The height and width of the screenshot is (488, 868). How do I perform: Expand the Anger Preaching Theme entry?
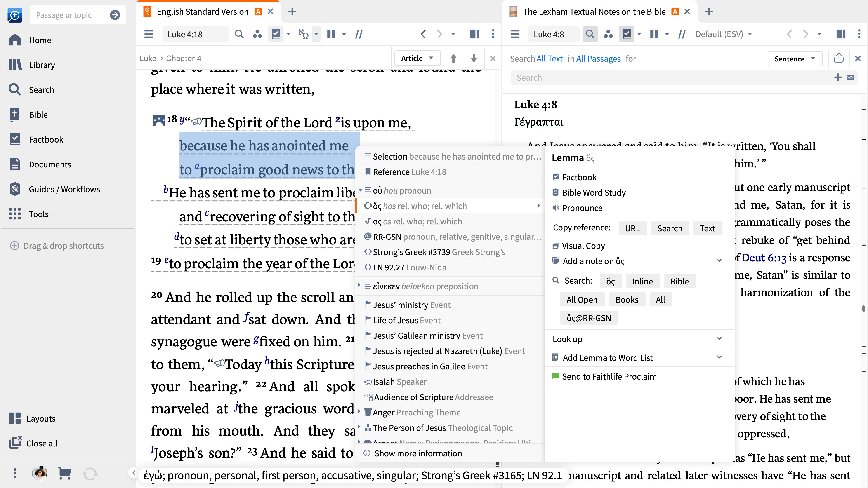[359, 412]
